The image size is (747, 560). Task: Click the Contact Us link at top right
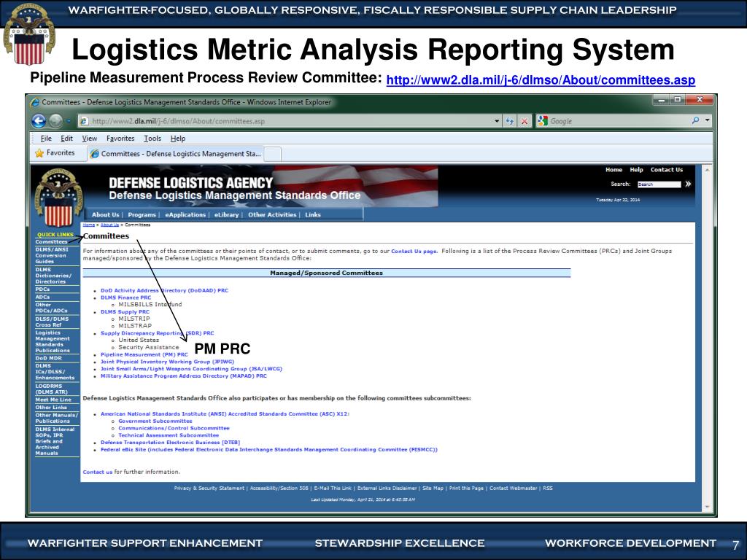tap(667, 169)
